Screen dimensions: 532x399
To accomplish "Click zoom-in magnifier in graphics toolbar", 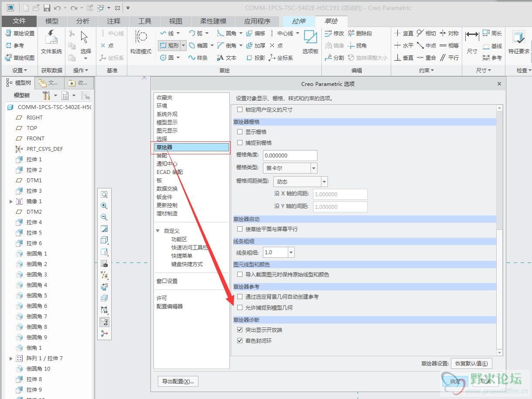I will coord(104,206).
